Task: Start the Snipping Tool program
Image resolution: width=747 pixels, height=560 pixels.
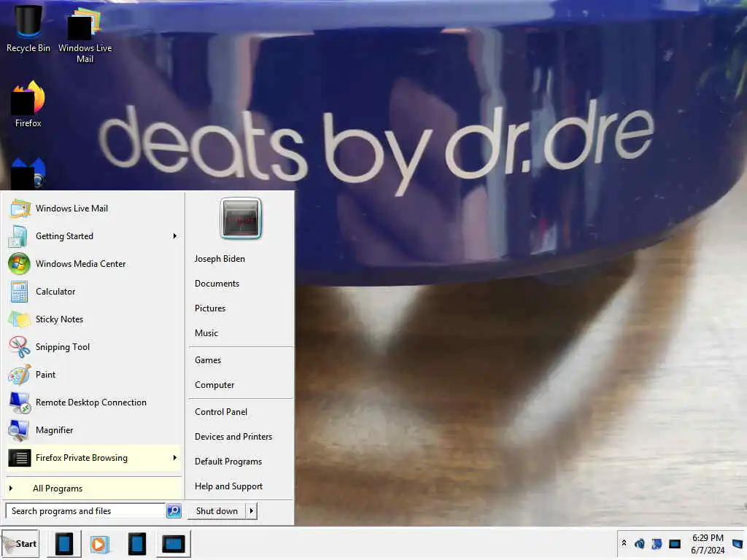Action: (93, 346)
